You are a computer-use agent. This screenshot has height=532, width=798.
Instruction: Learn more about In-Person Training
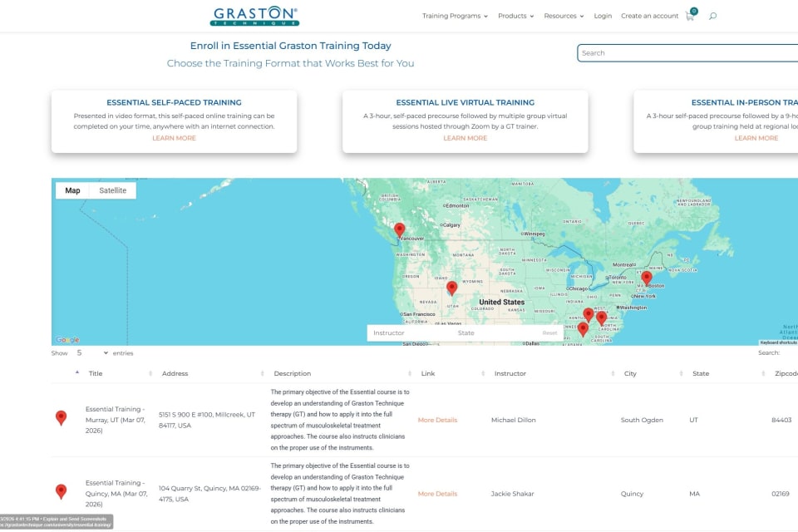(756, 138)
